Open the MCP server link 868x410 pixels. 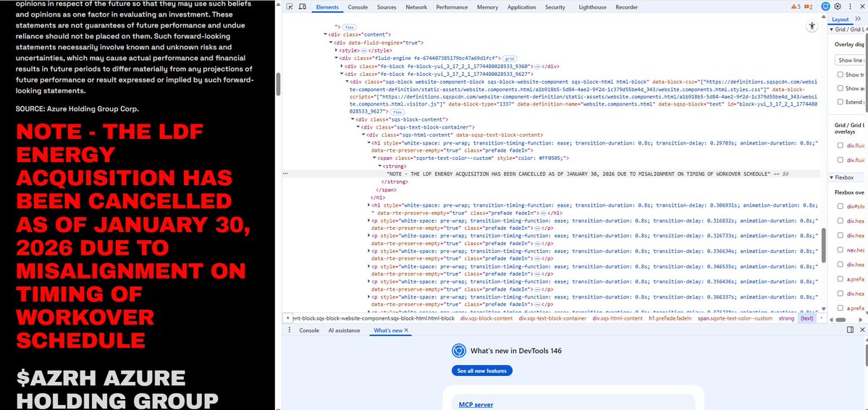point(476,404)
